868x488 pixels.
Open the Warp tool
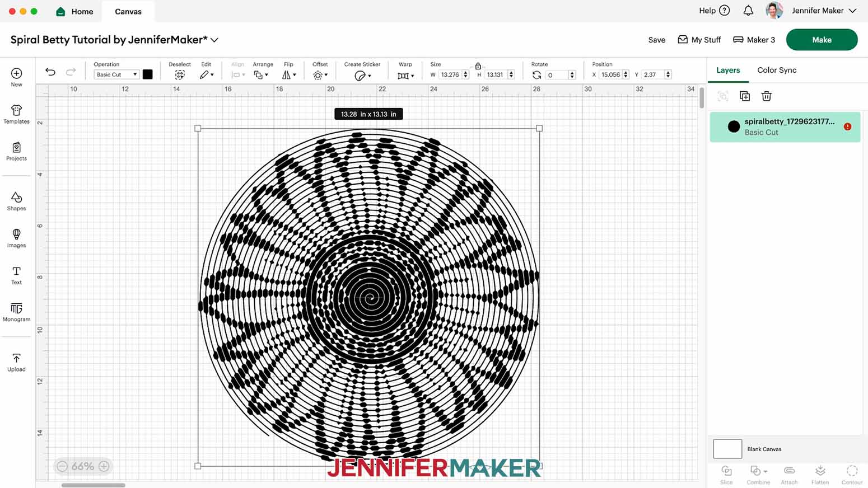coord(405,76)
